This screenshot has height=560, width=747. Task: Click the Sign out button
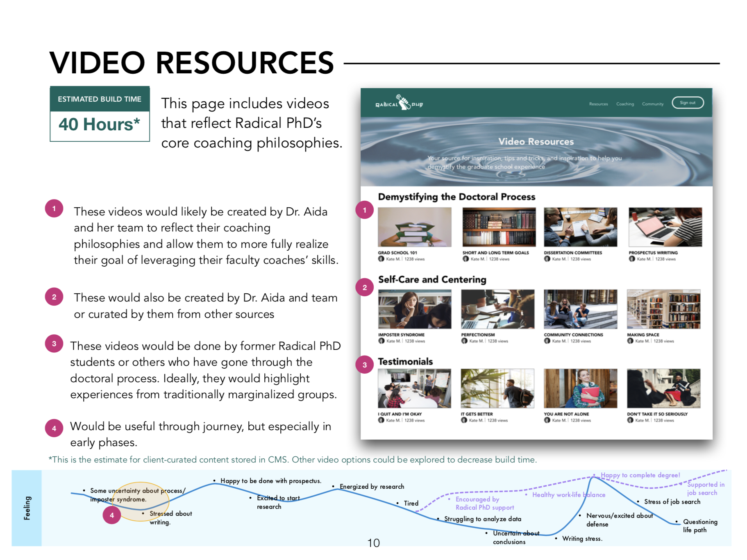point(688,103)
